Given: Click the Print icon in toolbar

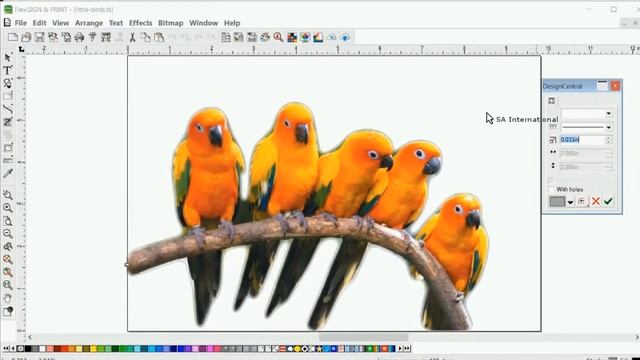Looking at the screenshot, I should (79, 37).
